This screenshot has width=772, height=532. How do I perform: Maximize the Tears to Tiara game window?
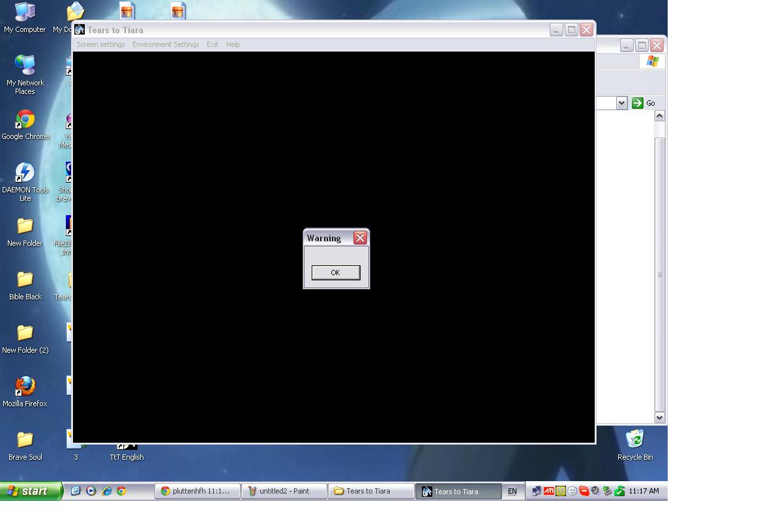(x=571, y=30)
